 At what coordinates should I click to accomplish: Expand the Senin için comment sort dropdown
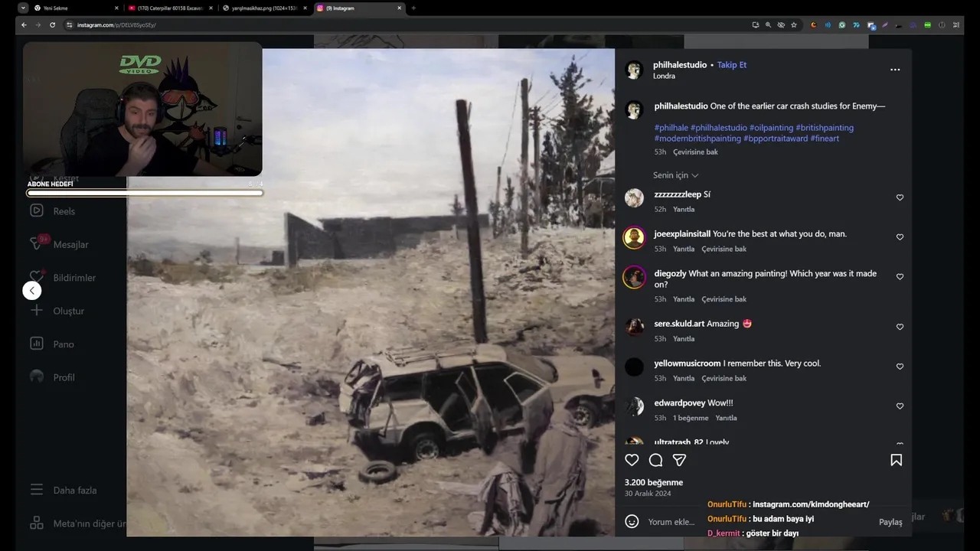click(676, 175)
